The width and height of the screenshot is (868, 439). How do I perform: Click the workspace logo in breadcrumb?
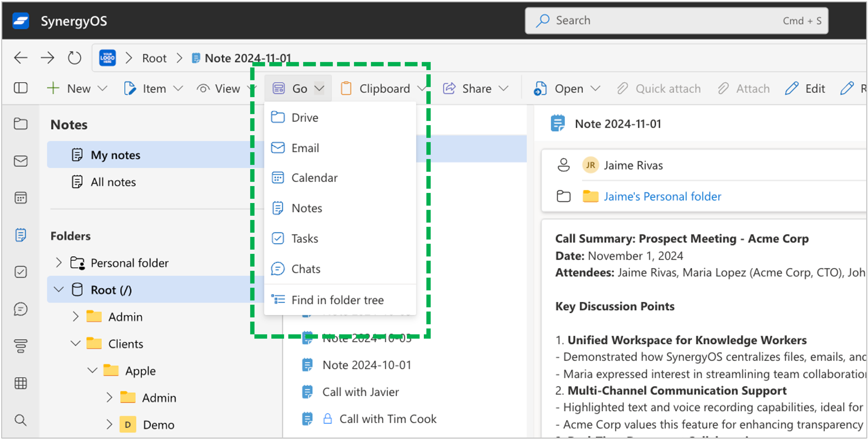[107, 58]
